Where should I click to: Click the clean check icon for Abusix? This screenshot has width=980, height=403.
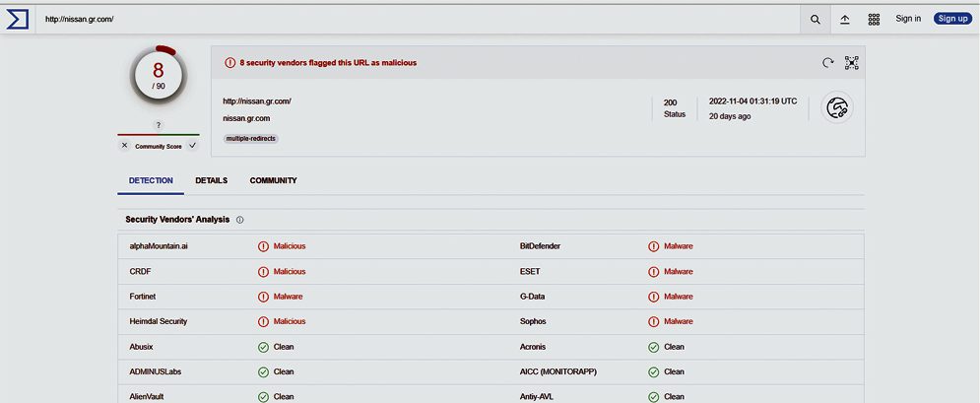point(263,347)
